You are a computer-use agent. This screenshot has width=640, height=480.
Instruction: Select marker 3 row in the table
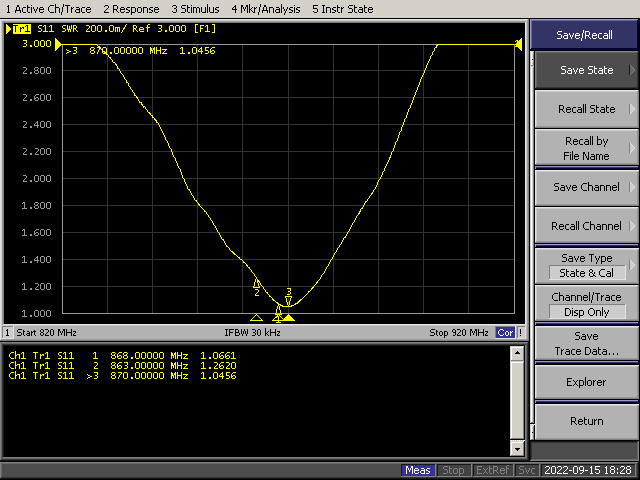click(x=122, y=376)
